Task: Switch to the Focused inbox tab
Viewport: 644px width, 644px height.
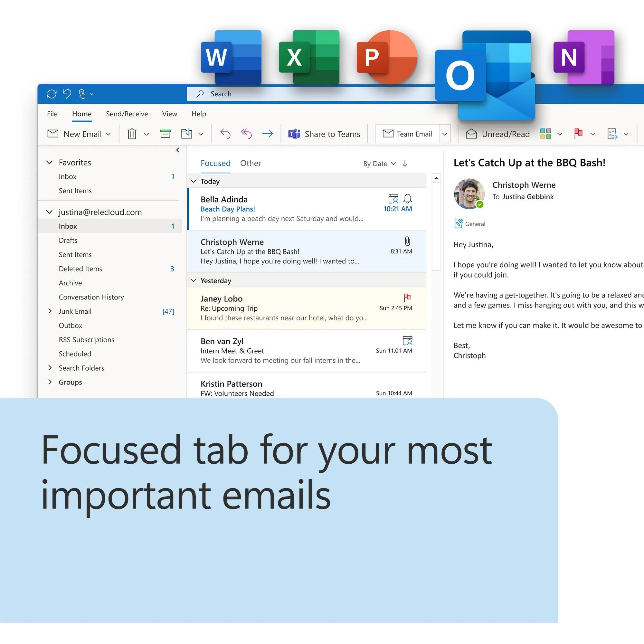Action: [215, 163]
